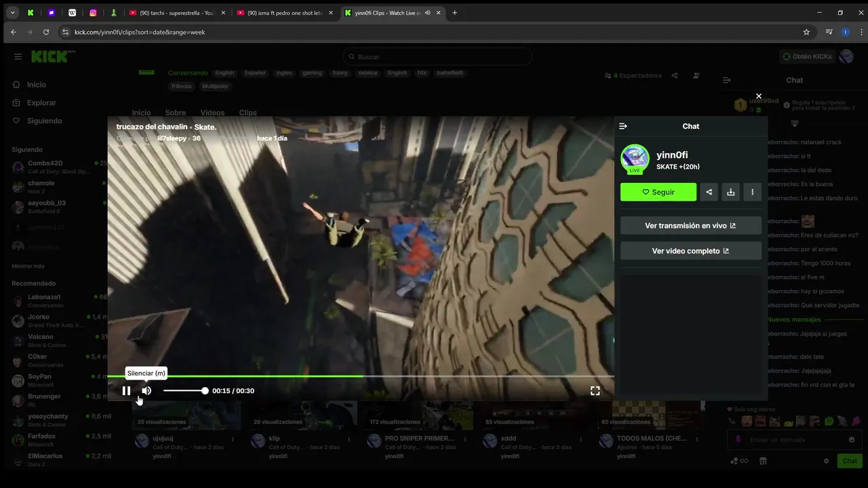Viewport: 868px width, 488px height.
Task: Open clip options for ujujuuj
Action: pos(233,439)
